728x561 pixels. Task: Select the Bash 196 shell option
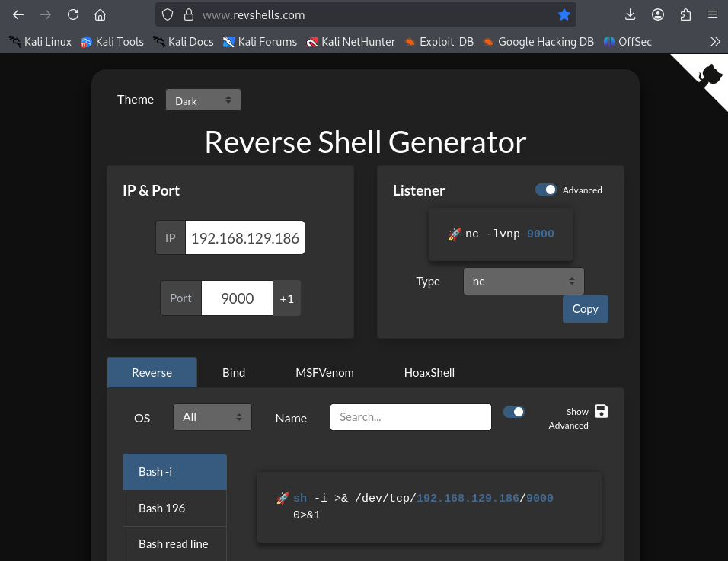pyautogui.click(x=174, y=508)
